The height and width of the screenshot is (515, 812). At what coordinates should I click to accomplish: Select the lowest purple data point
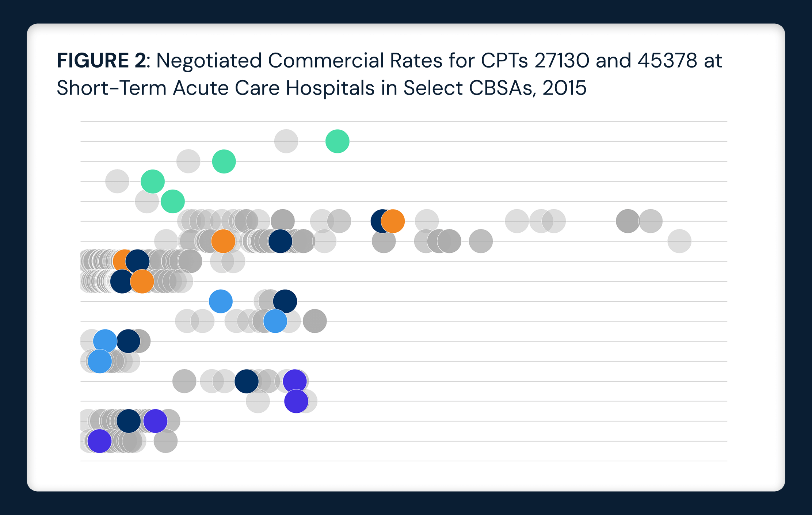tap(99, 441)
